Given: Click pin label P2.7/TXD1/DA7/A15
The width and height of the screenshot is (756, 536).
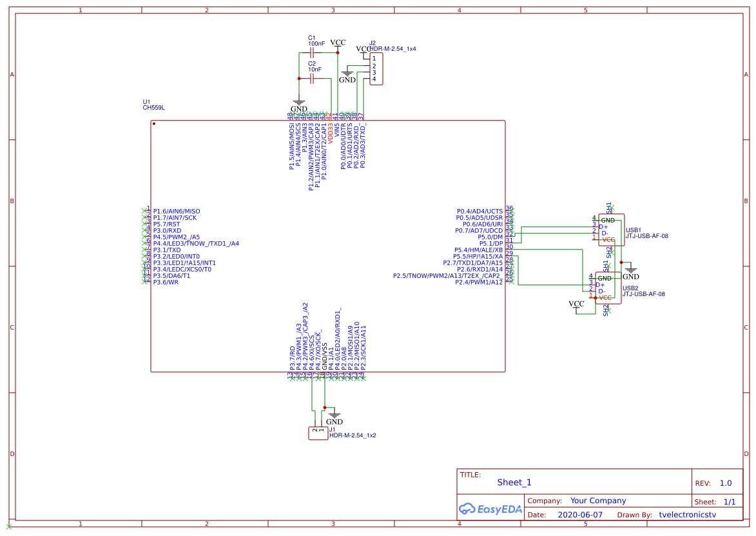Looking at the screenshot, I should (x=473, y=263).
